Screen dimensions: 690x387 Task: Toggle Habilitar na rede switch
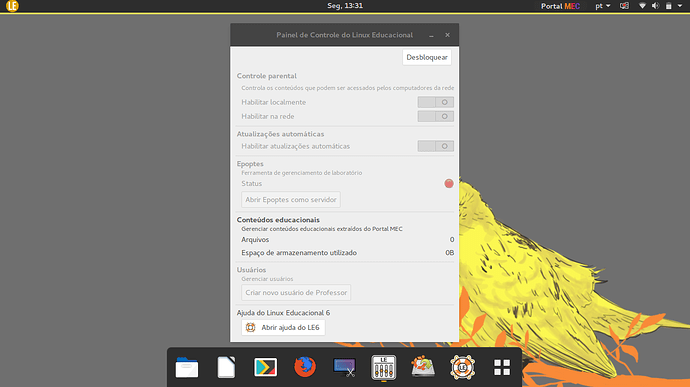(436, 116)
